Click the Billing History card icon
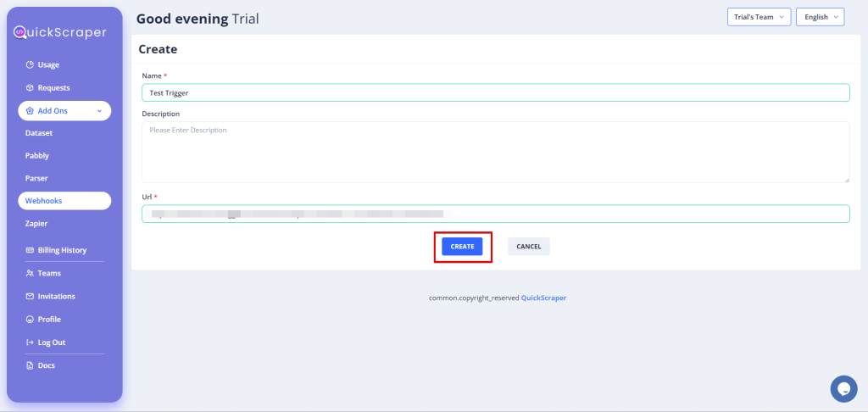The height and width of the screenshot is (412, 868). [30, 250]
